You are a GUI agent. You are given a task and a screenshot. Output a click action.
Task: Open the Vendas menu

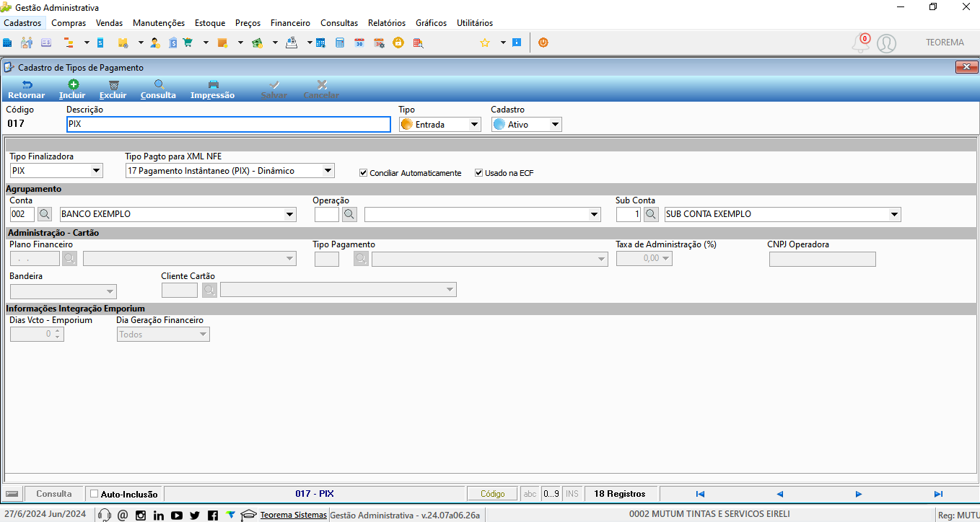point(109,23)
